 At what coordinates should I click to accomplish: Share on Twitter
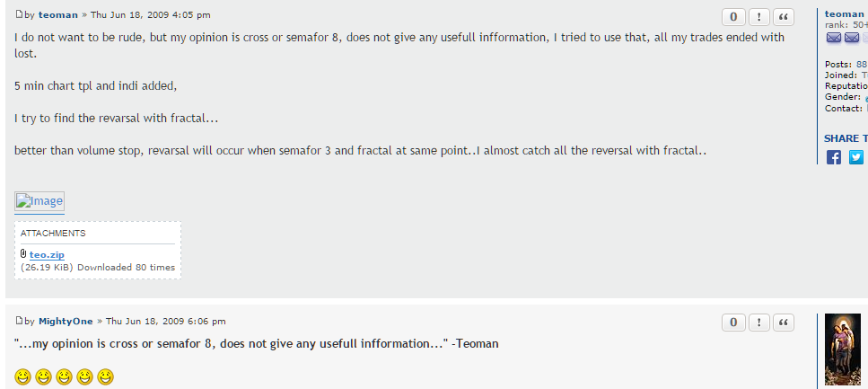(x=856, y=157)
